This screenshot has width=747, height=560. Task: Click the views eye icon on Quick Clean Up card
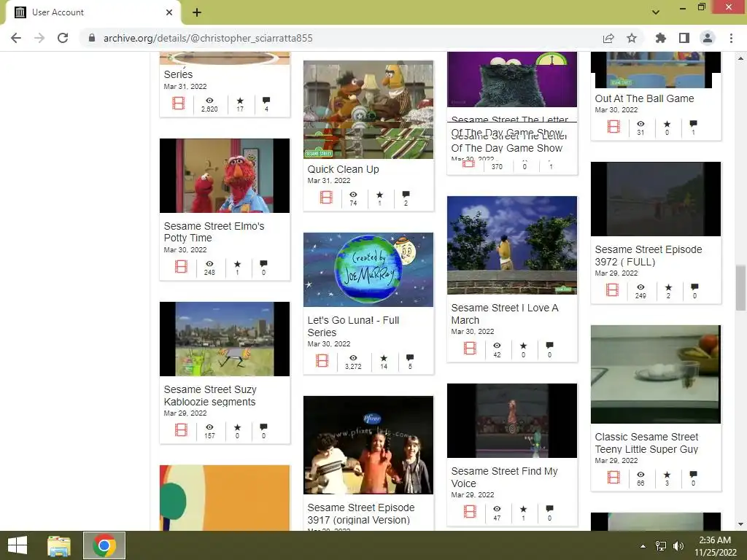coord(353,195)
